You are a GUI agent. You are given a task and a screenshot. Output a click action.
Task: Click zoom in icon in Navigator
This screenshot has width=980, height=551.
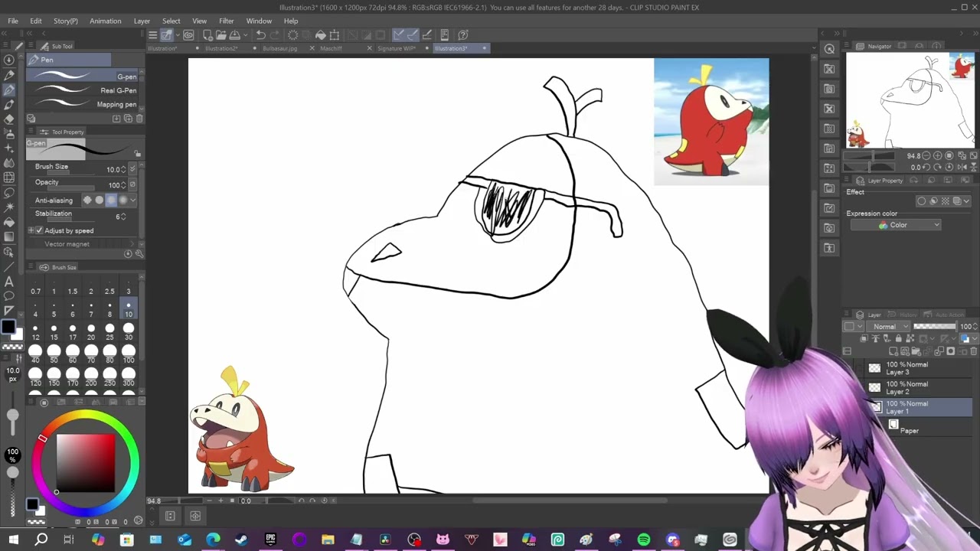(x=937, y=155)
